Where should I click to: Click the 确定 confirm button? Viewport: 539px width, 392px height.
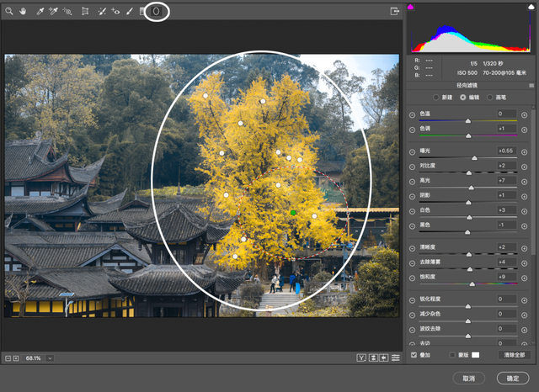tap(513, 379)
